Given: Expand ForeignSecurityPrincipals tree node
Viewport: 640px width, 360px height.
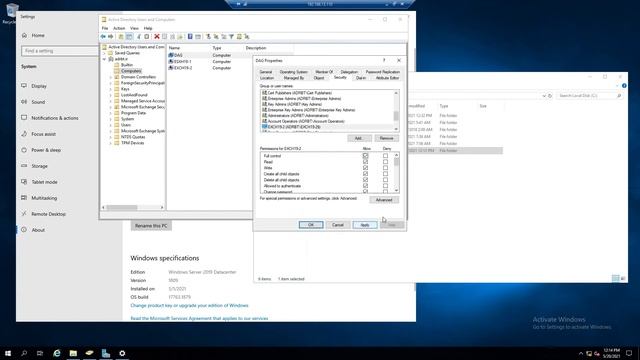Looking at the screenshot, I should 111,83.
